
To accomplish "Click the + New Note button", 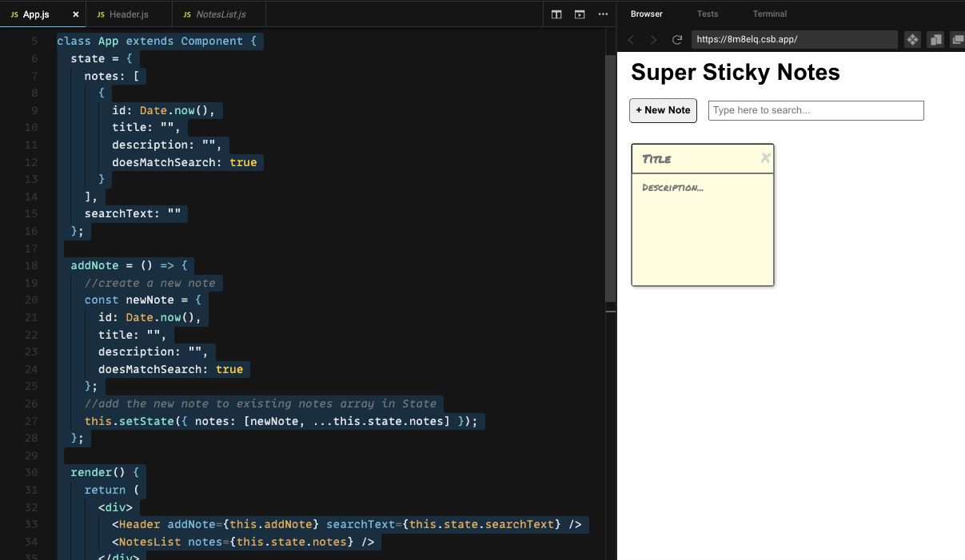I will tap(664, 110).
